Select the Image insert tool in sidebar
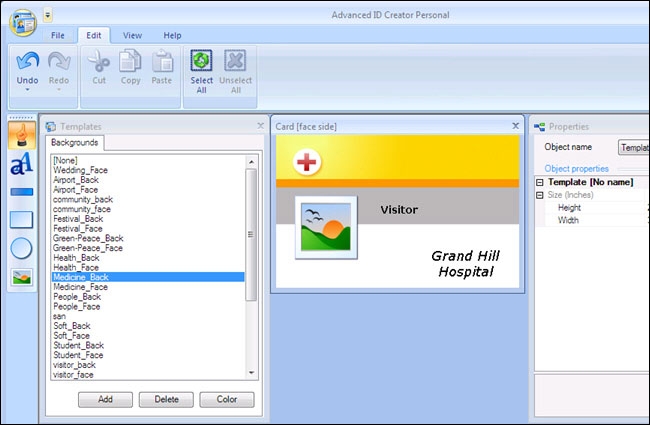Image resolution: width=650 pixels, height=425 pixels. [22, 277]
